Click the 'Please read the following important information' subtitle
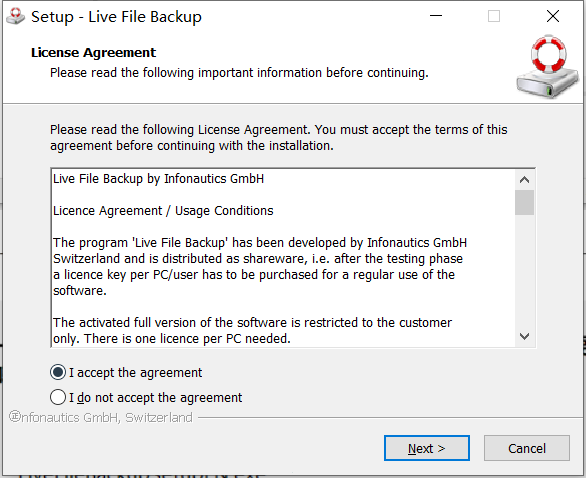 pyautogui.click(x=239, y=73)
